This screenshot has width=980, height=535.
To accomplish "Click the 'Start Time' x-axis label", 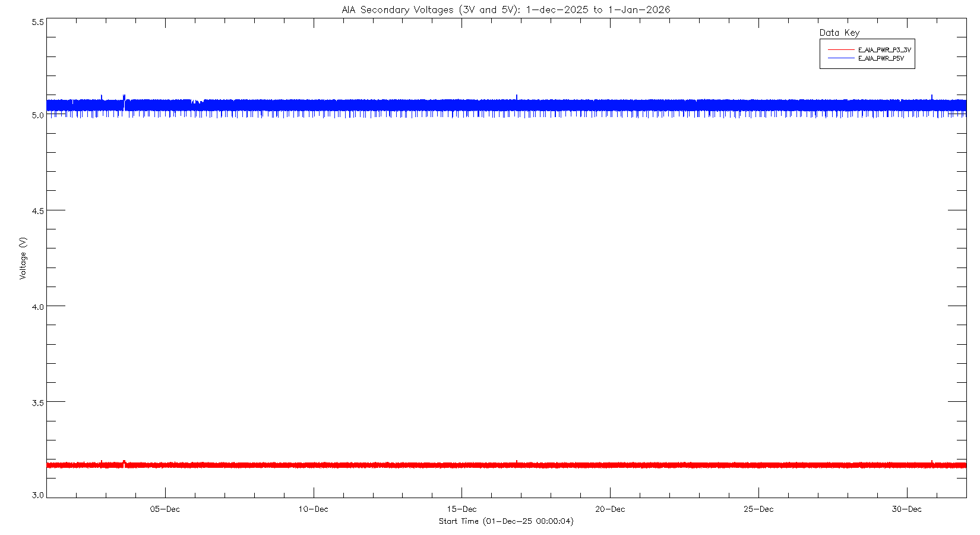I will click(505, 521).
